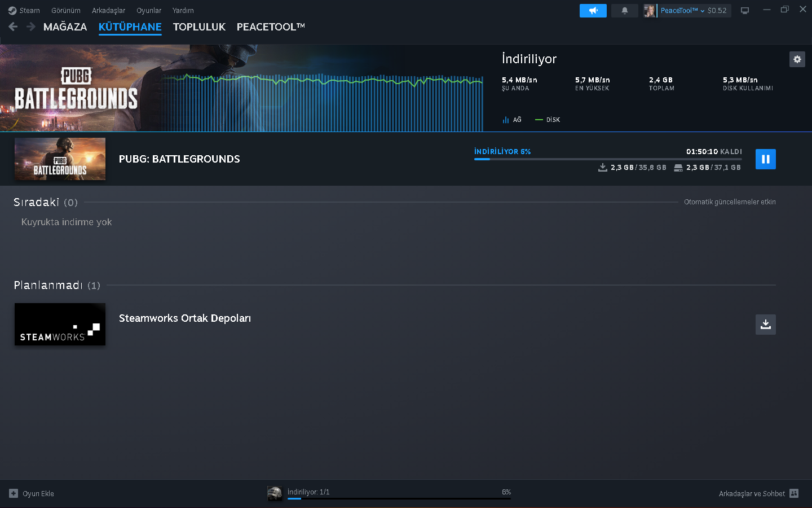Viewport: 812px width, 508px height.
Task: Click the 2,3 GB / 37,1 GB disk size
Action: [707, 168]
